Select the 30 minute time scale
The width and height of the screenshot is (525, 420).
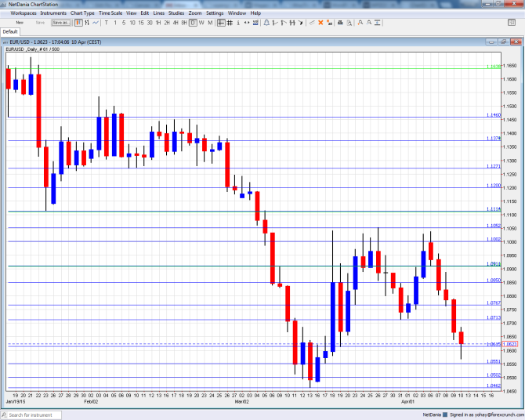click(x=150, y=23)
